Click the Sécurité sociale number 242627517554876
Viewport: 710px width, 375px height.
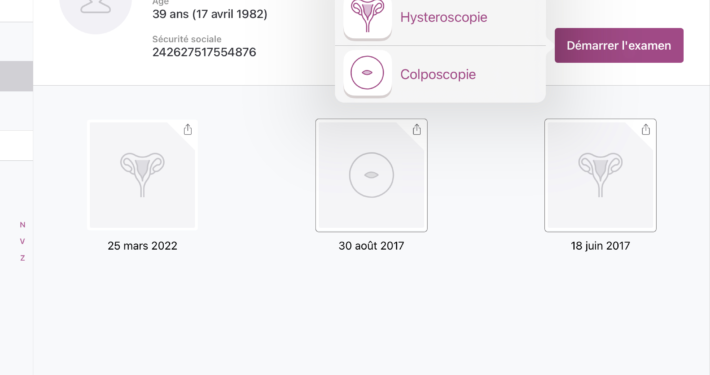click(x=204, y=52)
